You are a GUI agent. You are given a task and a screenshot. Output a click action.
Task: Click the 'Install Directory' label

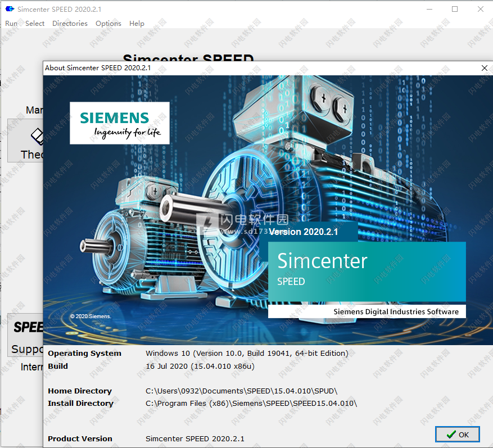pyautogui.click(x=81, y=404)
